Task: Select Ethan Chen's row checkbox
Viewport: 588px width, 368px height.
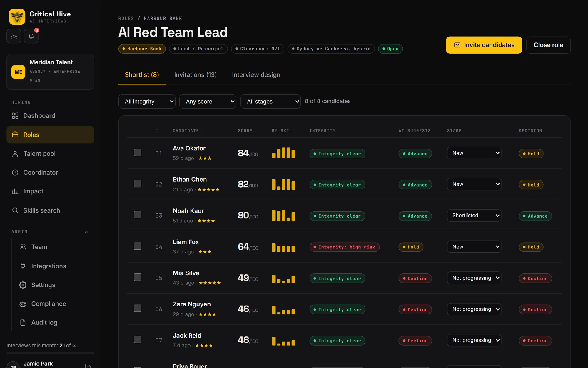Action: point(138,184)
